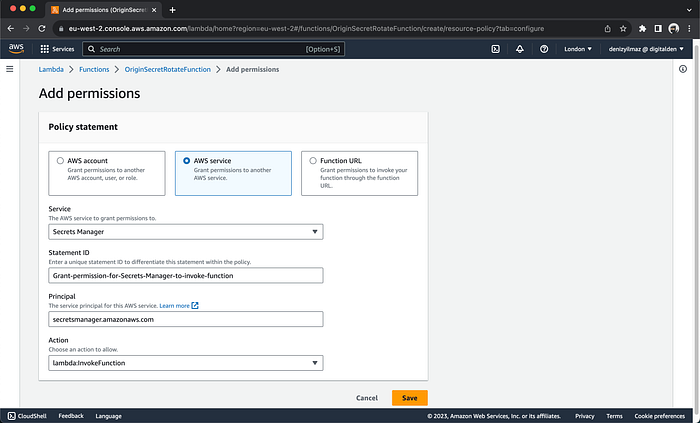The width and height of the screenshot is (700, 423).
Task: Click the page vertical scrollbar
Action: point(696,223)
